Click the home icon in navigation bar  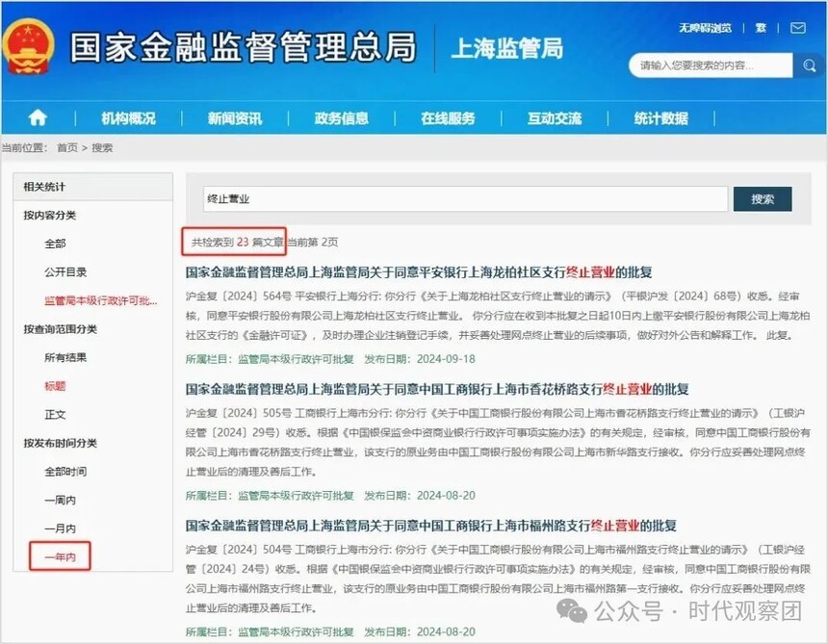pyautogui.click(x=38, y=117)
